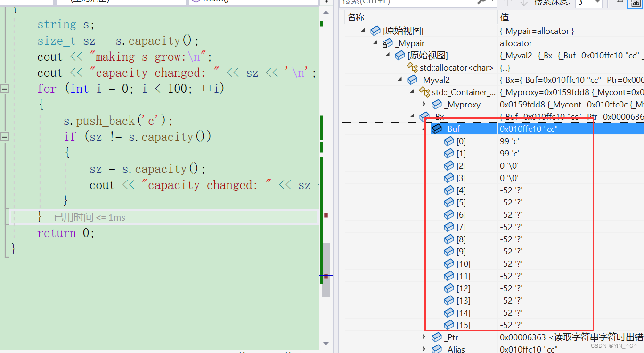
Task: Place cursor on the "making s grow" cout line
Action: (x=125, y=57)
